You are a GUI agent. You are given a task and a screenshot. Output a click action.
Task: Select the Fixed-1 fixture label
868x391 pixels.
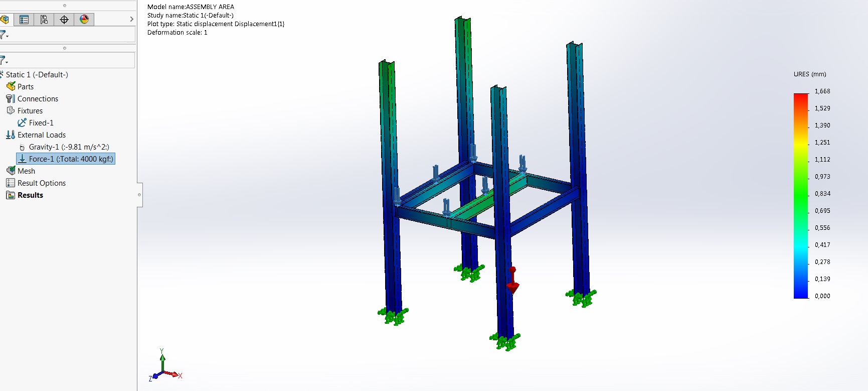pos(41,123)
